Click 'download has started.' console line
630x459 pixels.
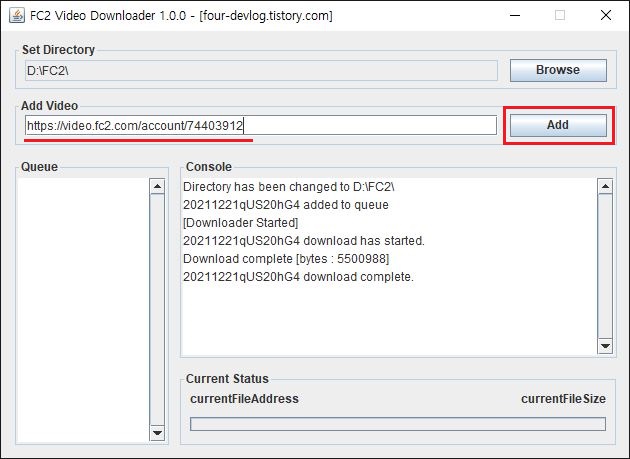[x=304, y=241]
